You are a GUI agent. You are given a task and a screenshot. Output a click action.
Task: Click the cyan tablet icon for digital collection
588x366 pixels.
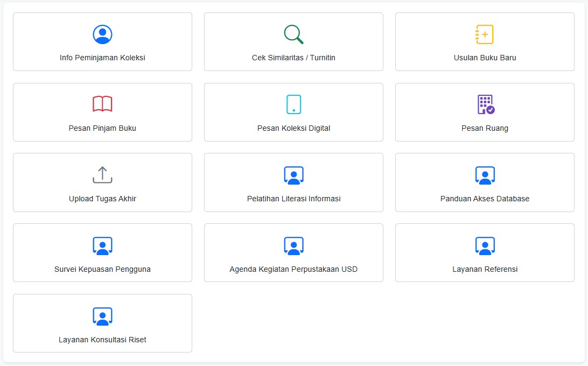point(293,104)
